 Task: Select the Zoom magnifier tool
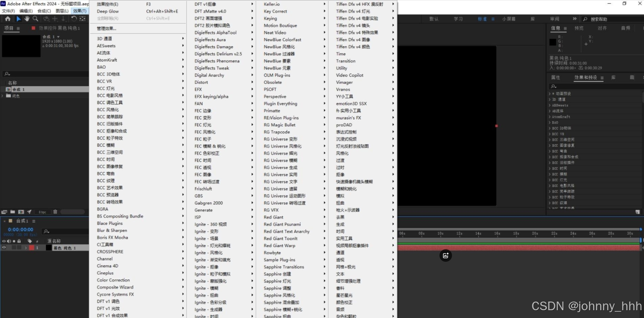36,19
